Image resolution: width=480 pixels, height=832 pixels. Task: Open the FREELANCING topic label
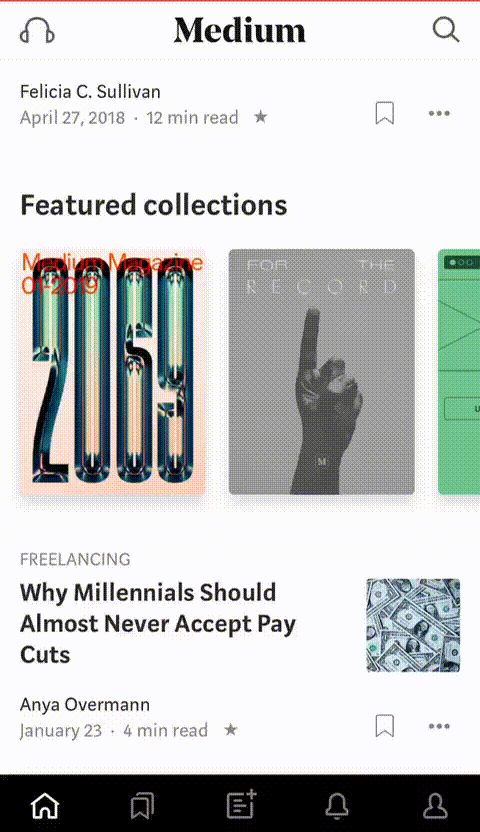coord(75,559)
